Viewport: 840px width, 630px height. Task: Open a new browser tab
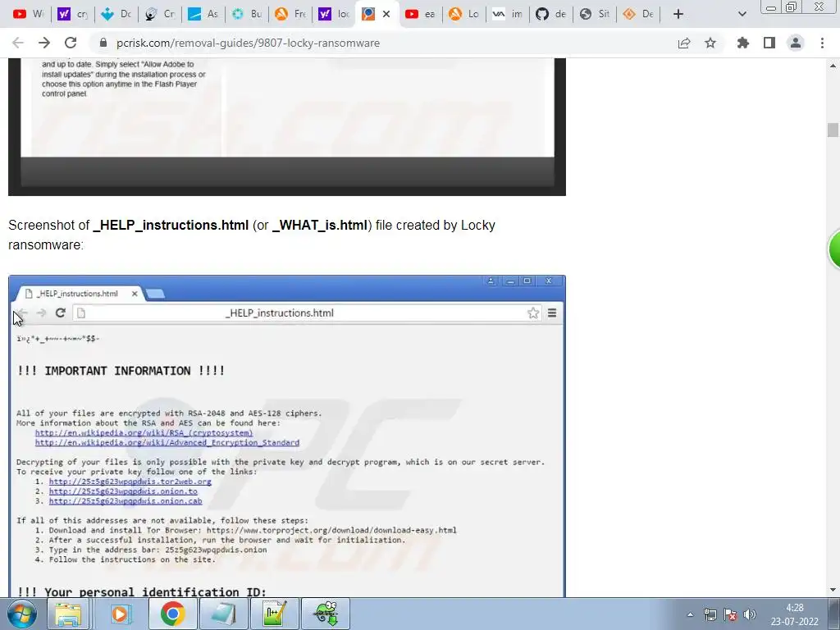point(678,14)
